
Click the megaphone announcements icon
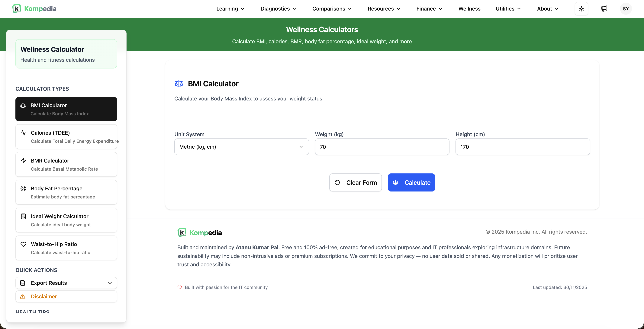604,9
